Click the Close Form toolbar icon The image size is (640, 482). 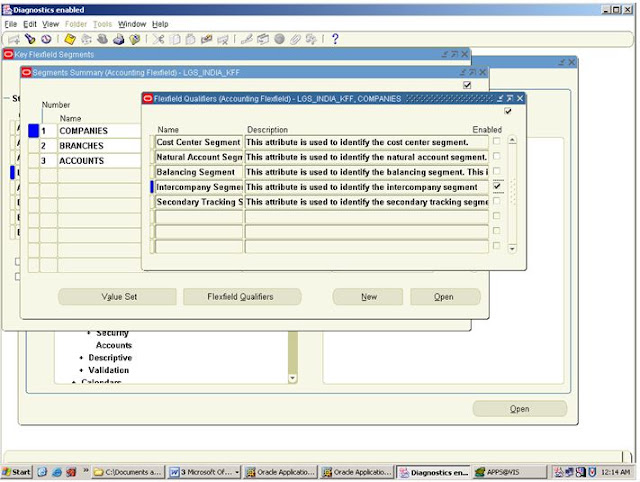pos(135,39)
